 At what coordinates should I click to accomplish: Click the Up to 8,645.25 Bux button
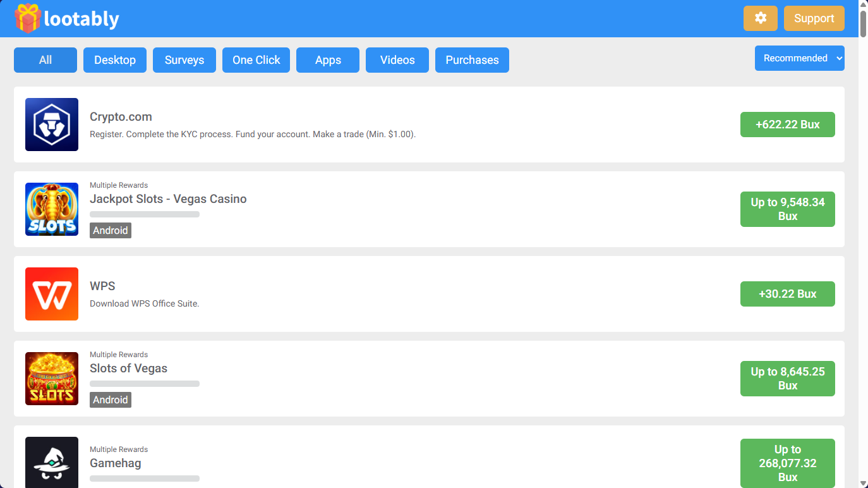coord(788,379)
